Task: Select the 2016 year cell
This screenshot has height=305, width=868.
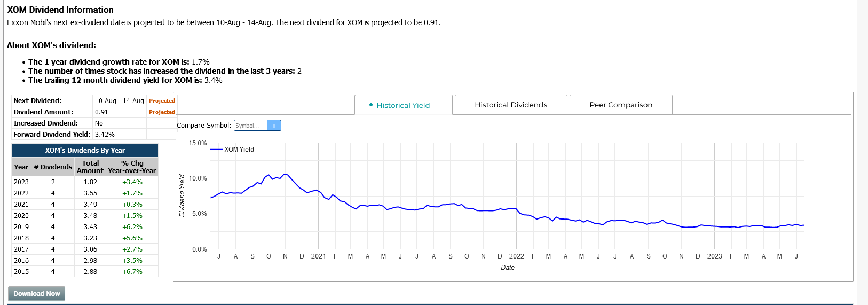Action: click(x=21, y=261)
